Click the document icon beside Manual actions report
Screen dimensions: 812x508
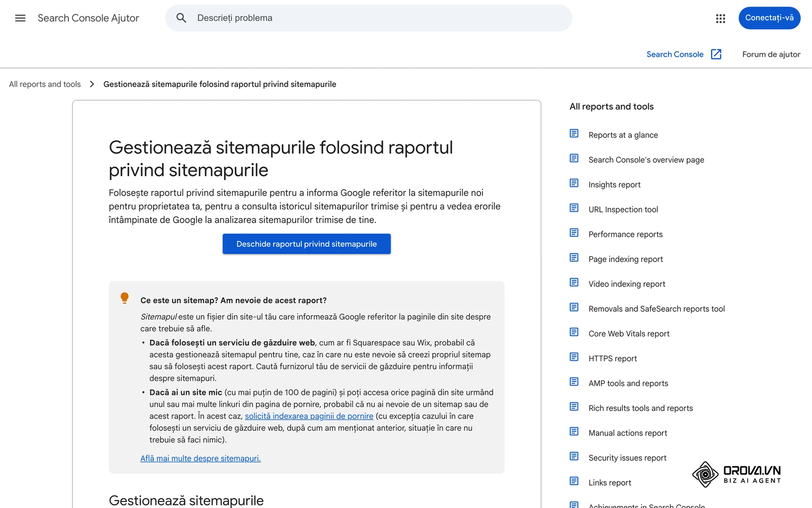coord(574,432)
